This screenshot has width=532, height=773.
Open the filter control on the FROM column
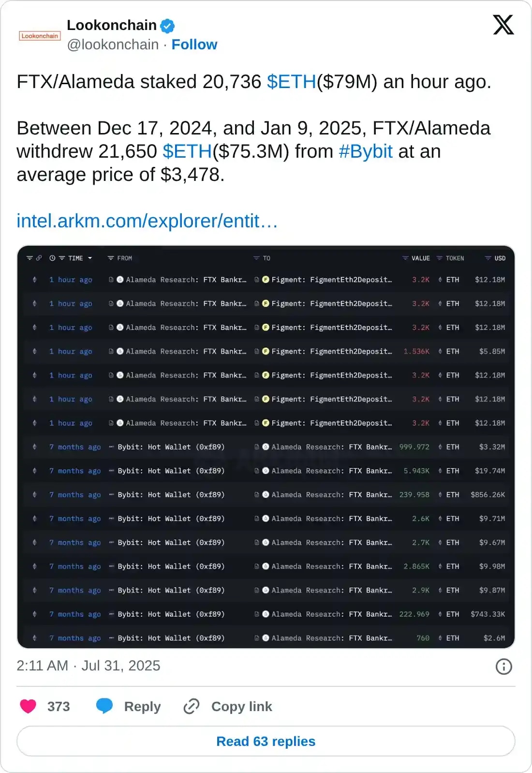(110, 258)
